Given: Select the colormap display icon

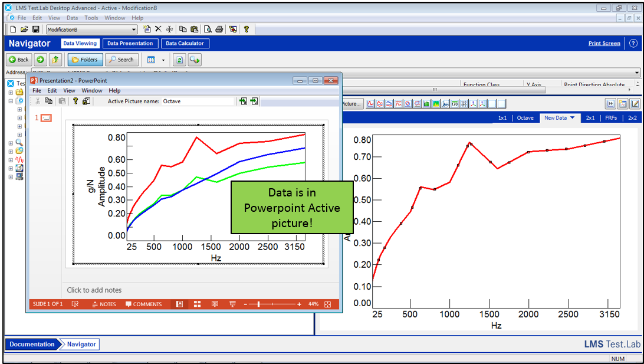Looking at the screenshot, I should tap(436, 103).
